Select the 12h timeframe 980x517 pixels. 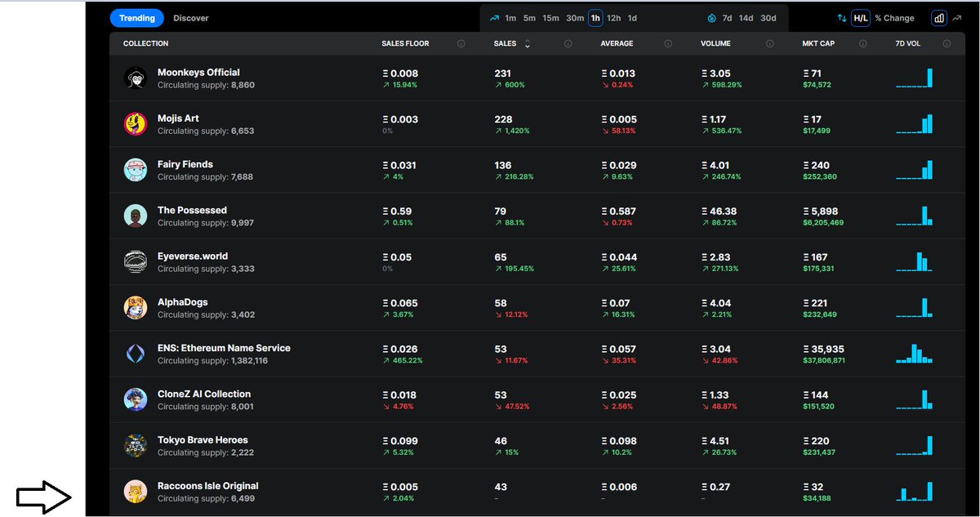pos(613,18)
